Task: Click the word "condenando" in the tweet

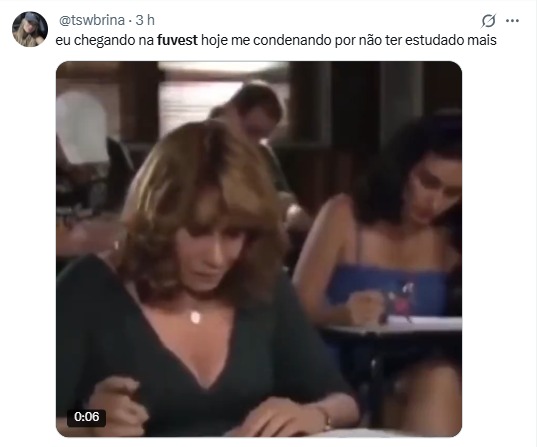Action: pyautogui.click(x=292, y=40)
